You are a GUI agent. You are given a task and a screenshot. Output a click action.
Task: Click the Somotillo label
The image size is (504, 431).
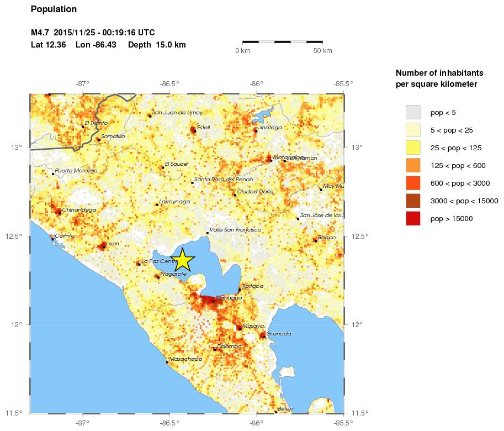tap(113, 136)
